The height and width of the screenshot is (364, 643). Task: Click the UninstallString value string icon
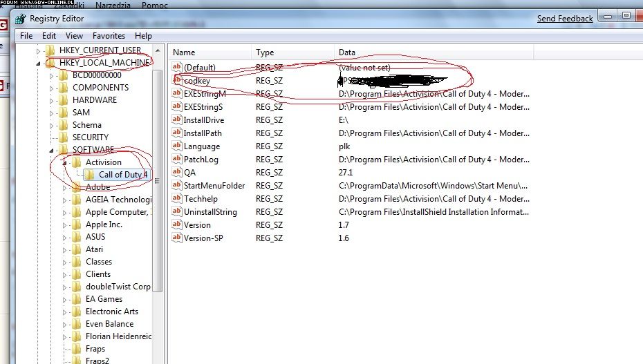(177, 211)
